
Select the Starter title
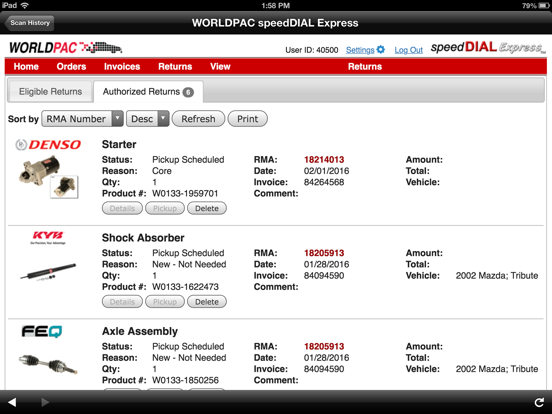coord(119,144)
